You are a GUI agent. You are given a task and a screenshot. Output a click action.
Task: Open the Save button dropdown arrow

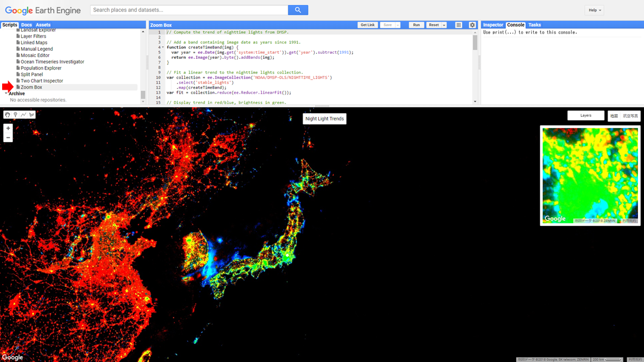click(x=398, y=25)
